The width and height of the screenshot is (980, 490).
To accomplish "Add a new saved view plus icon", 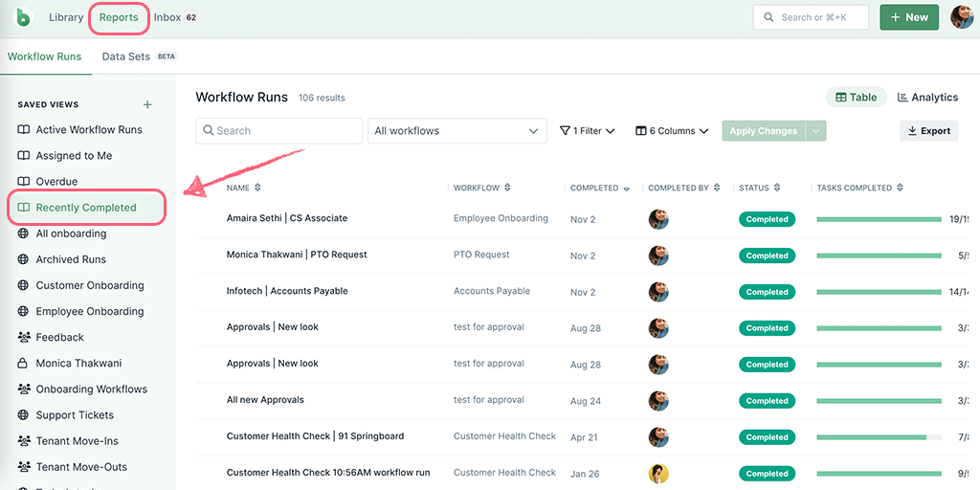I will pyautogui.click(x=147, y=104).
